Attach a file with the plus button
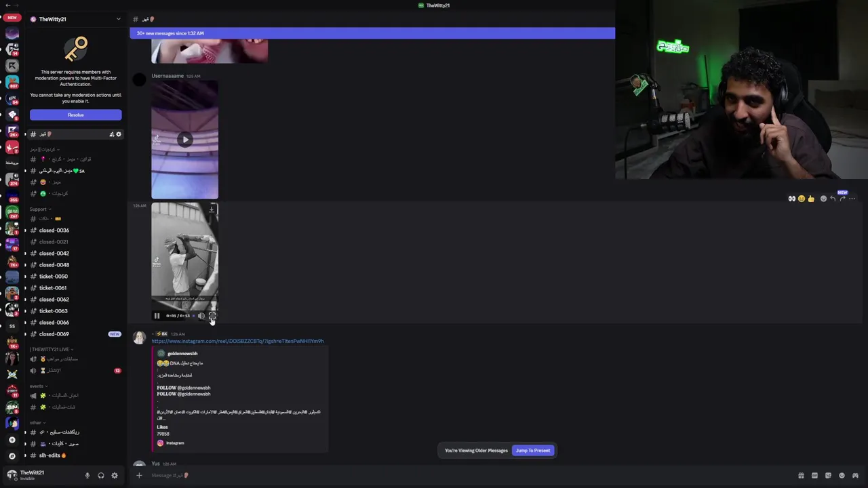The height and width of the screenshot is (488, 868). (139, 475)
